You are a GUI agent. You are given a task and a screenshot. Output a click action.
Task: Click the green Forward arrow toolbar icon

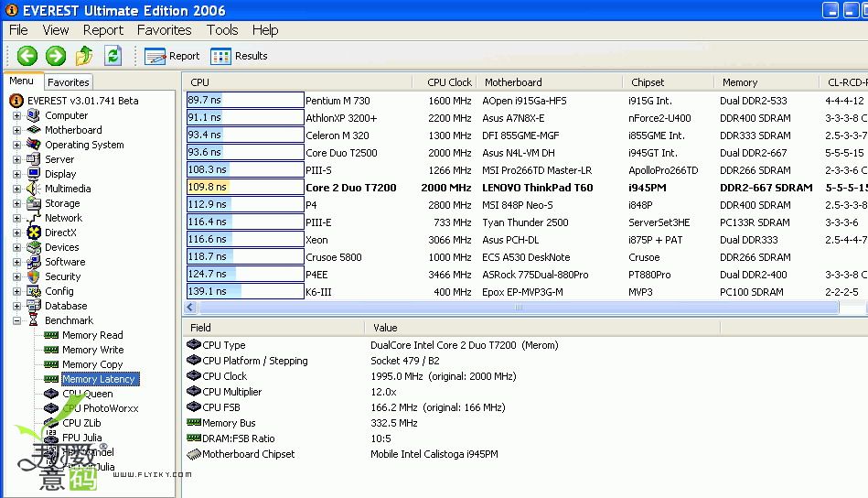click(x=56, y=56)
